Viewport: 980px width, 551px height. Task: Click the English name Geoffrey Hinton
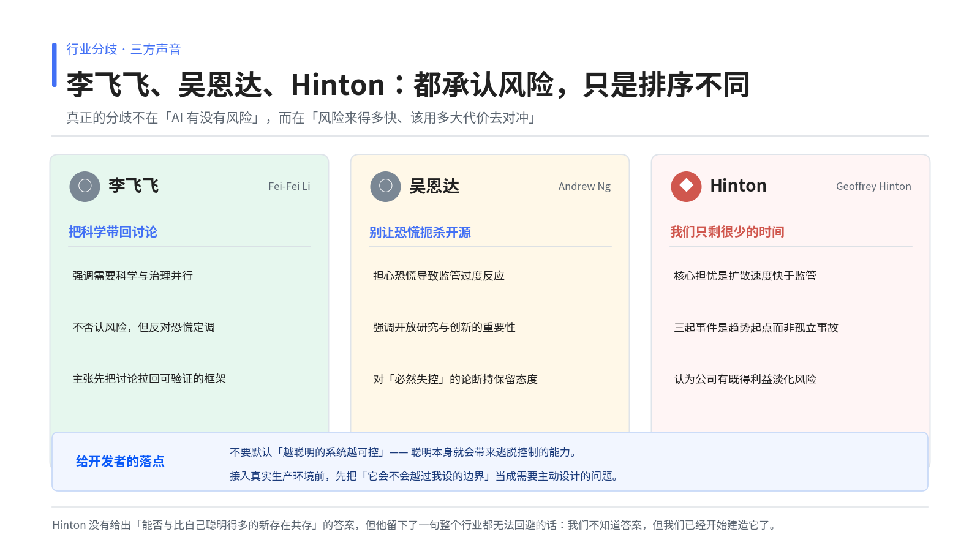click(x=873, y=186)
